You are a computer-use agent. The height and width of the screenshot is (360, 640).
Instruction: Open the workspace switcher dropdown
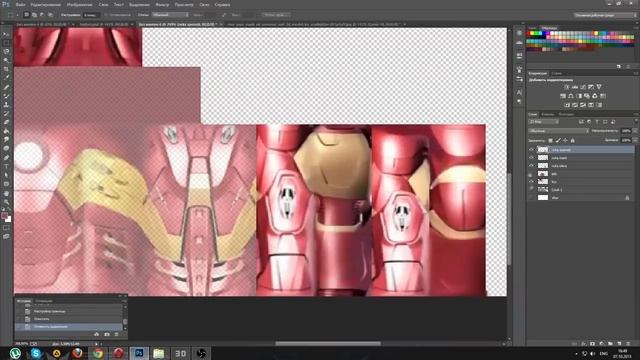pos(605,15)
